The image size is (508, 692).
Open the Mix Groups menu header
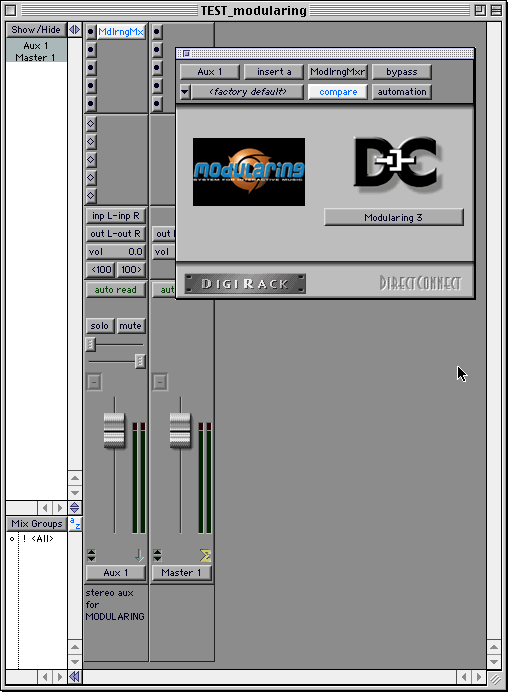point(37,523)
